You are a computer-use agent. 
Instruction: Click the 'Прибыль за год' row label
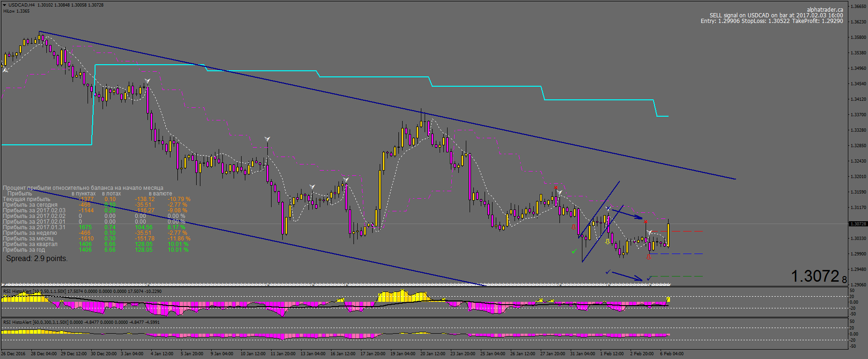point(24,250)
